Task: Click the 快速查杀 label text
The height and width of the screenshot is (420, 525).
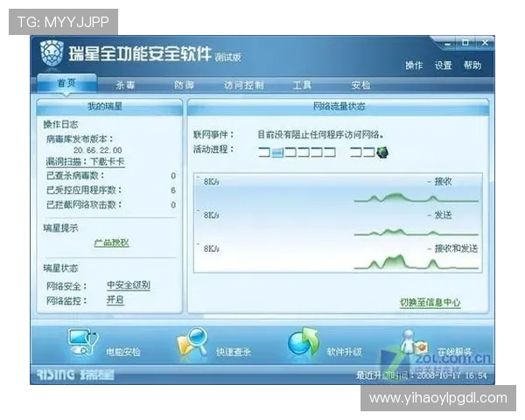Action: point(234,352)
